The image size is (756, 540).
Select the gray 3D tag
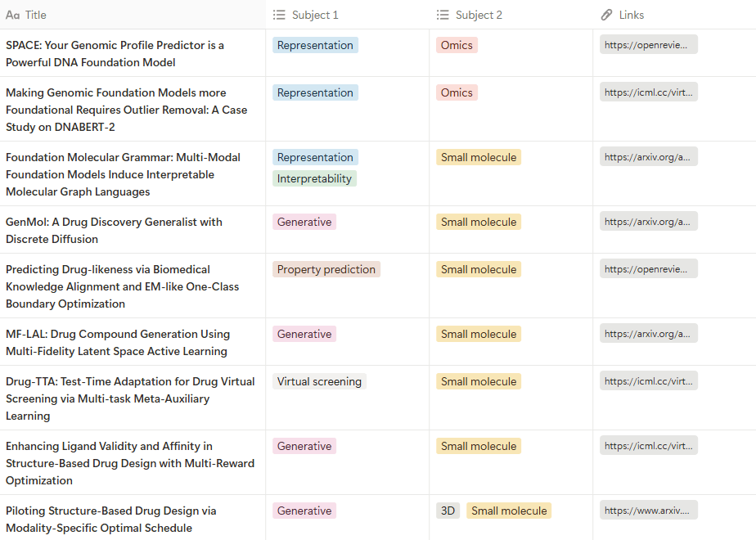(x=448, y=511)
